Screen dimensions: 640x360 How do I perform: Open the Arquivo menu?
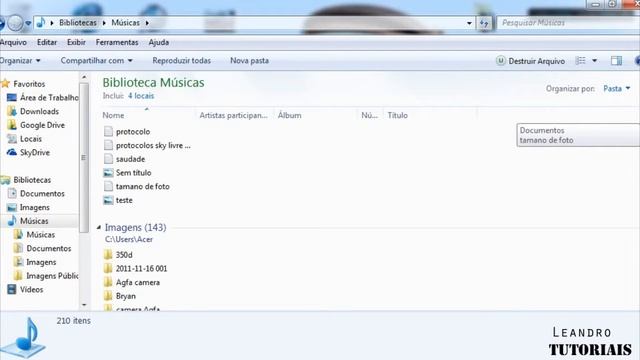pyautogui.click(x=13, y=42)
